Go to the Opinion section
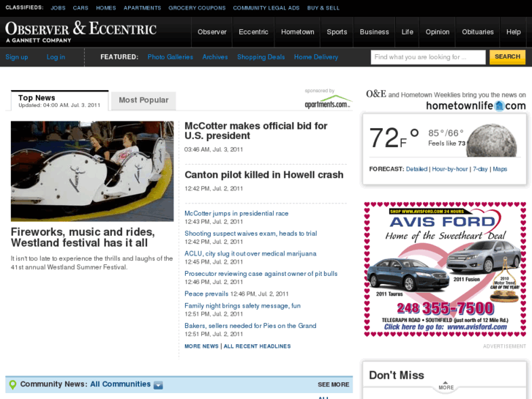The height and width of the screenshot is (399, 532). pos(438,32)
